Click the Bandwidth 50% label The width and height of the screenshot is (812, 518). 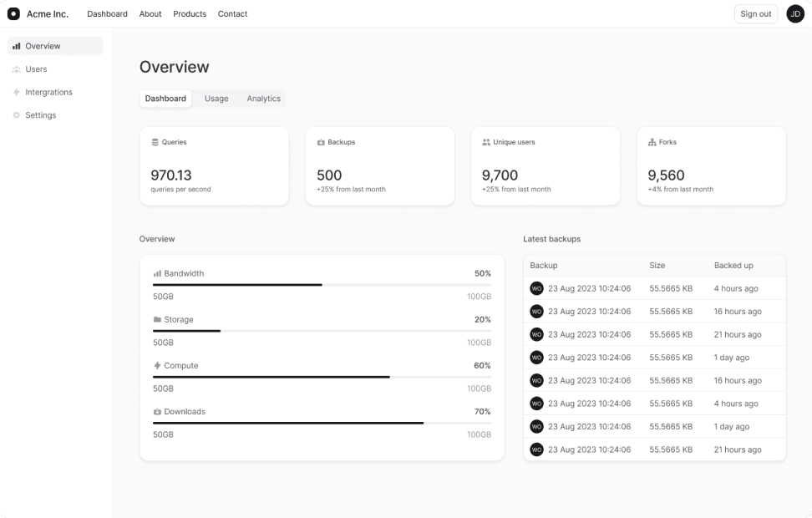point(483,273)
